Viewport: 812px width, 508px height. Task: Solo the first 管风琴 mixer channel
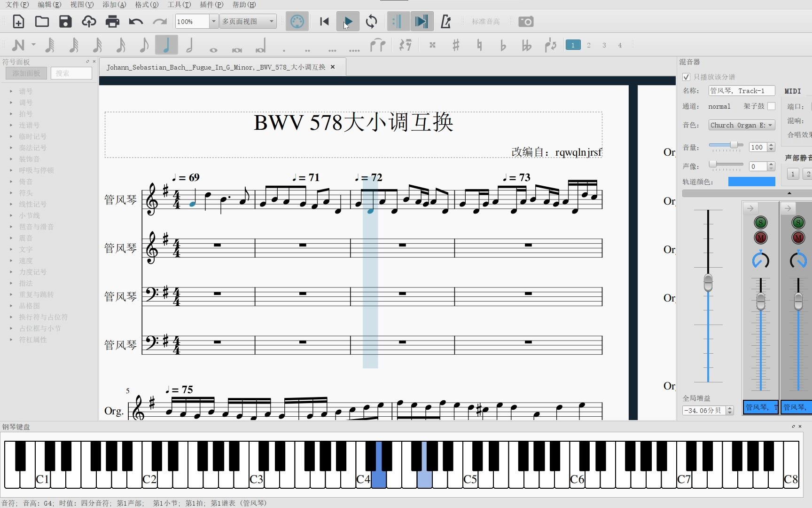pyautogui.click(x=760, y=222)
